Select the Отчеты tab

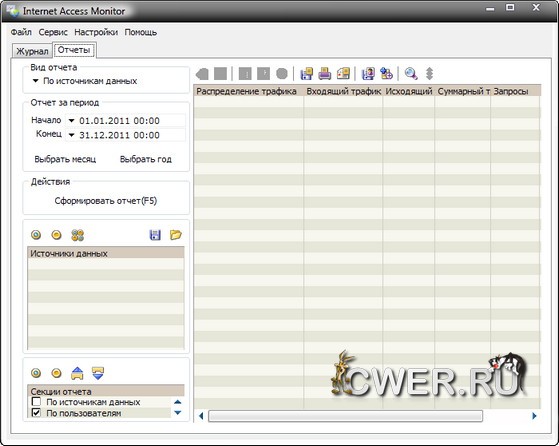point(74,50)
